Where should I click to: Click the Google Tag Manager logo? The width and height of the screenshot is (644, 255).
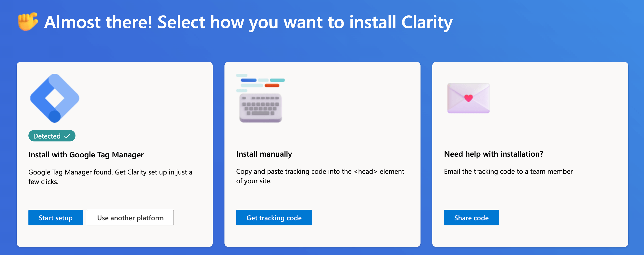[54, 98]
